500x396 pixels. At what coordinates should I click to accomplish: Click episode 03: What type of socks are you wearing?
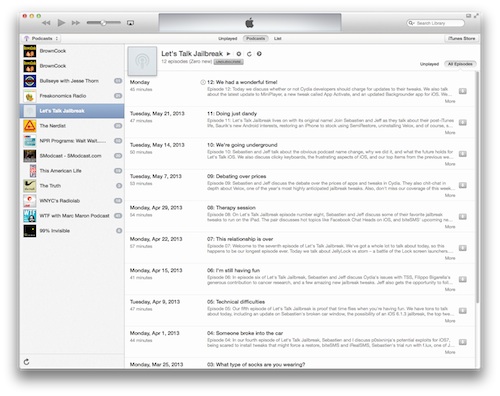pos(256,364)
